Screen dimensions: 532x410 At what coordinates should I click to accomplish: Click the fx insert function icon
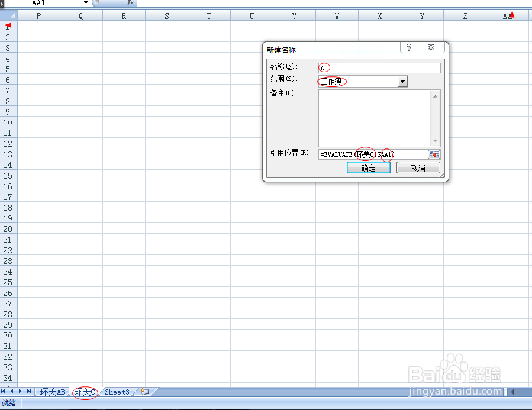[x=130, y=3]
